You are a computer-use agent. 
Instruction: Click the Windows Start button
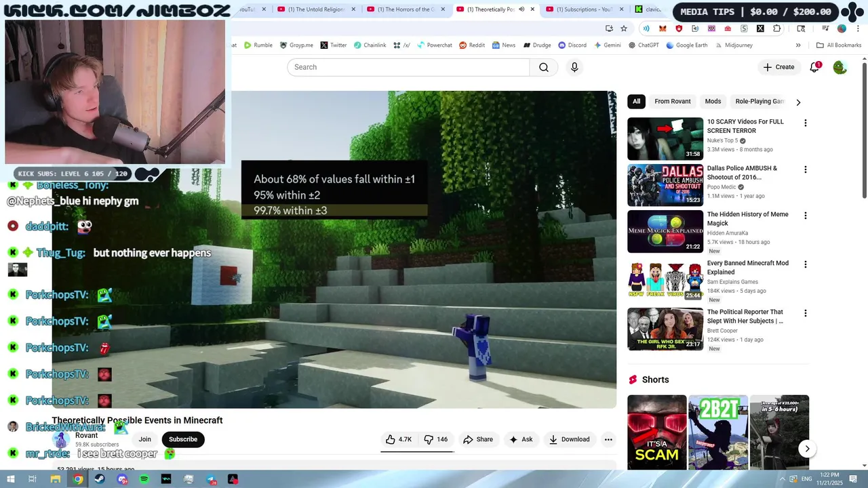11,479
